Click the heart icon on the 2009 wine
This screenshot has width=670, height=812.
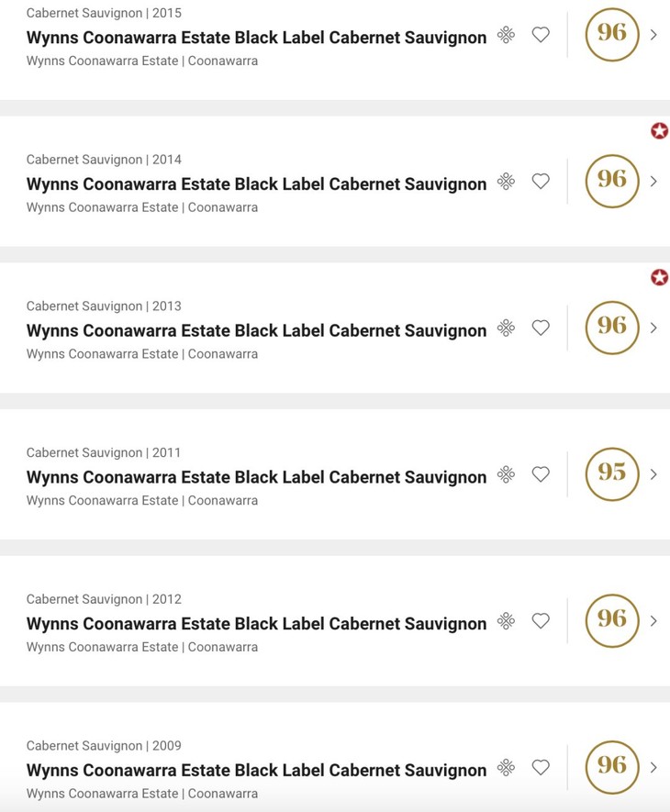541,767
